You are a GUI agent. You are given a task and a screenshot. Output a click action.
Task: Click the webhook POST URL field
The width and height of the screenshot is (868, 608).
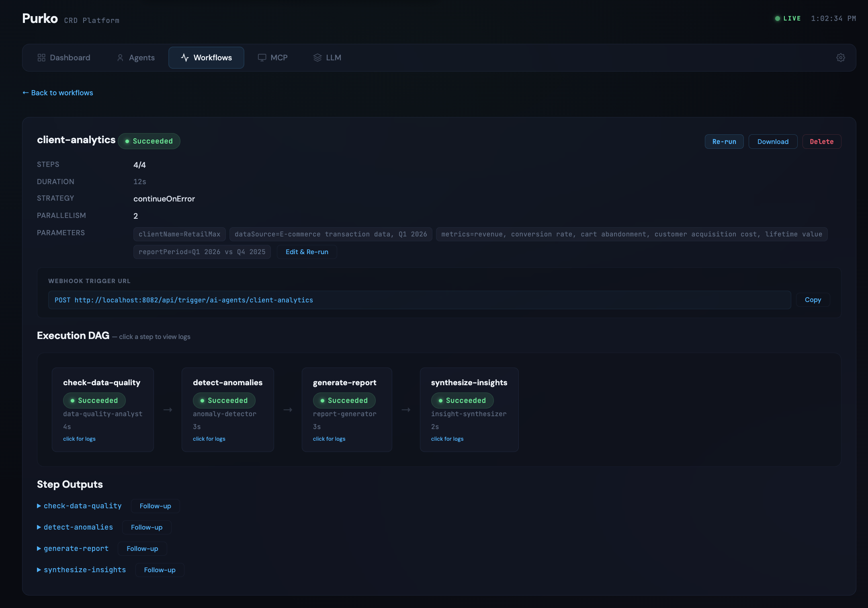[x=420, y=300]
